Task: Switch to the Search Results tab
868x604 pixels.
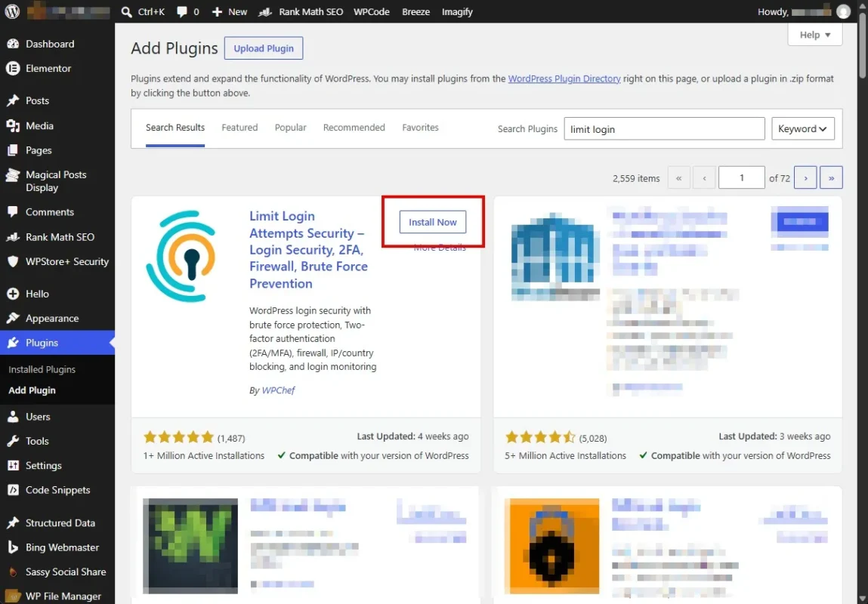Action: [x=175, y=127]
